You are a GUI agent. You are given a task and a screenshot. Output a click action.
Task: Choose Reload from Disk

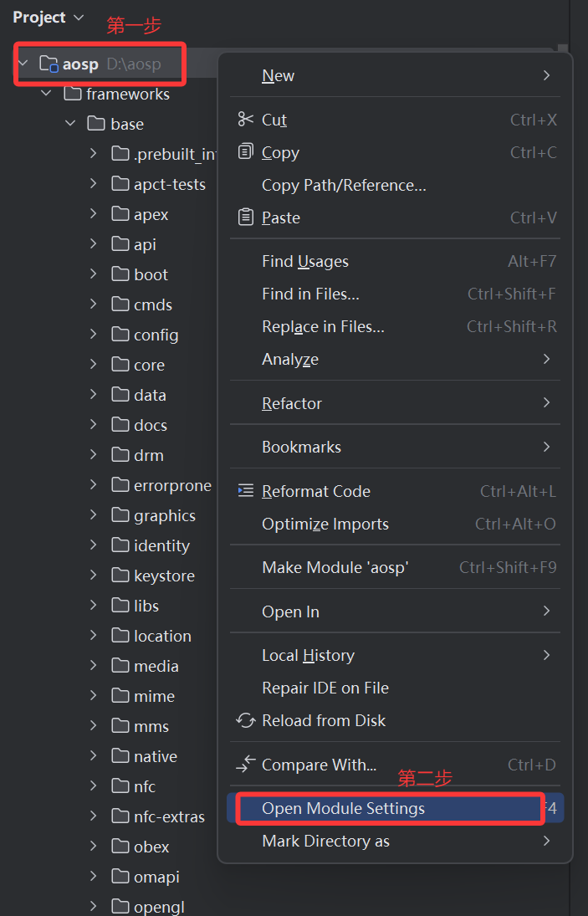coord(396,721)
